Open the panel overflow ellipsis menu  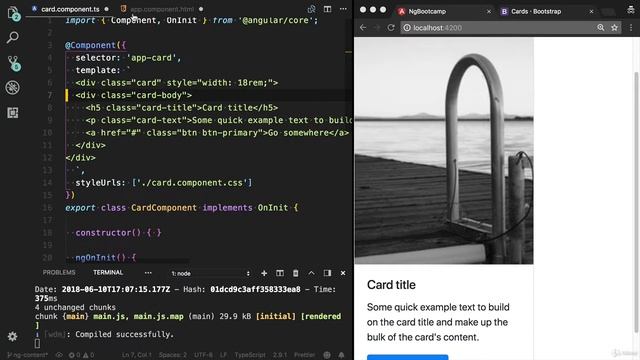(x=148, y=273)
